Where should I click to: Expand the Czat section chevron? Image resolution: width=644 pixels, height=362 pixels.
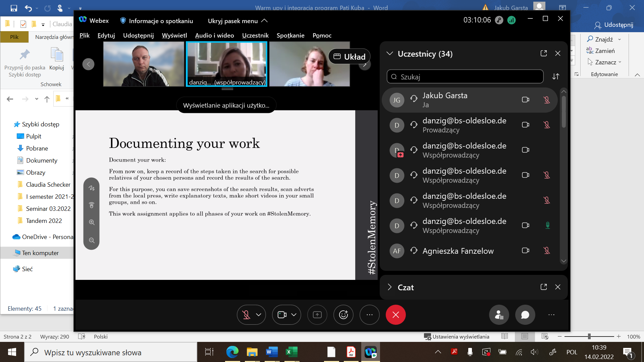(x=390, y=287)
